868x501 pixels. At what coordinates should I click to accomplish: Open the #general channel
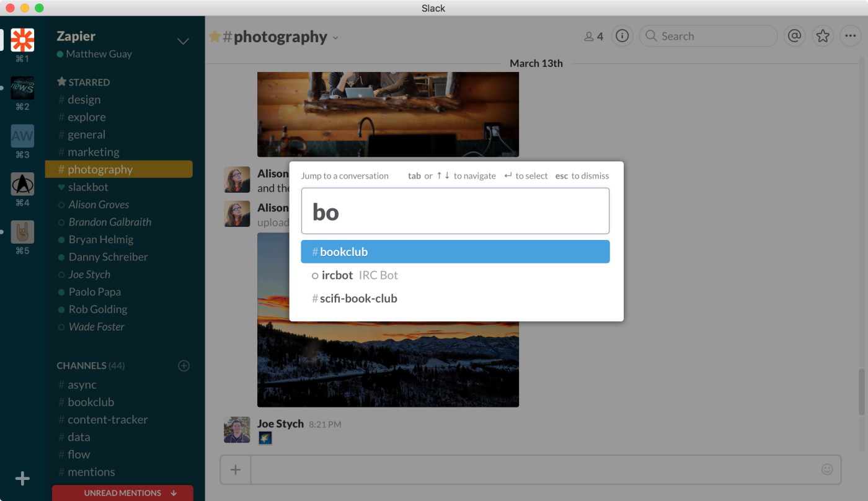[x=82, y=135]
